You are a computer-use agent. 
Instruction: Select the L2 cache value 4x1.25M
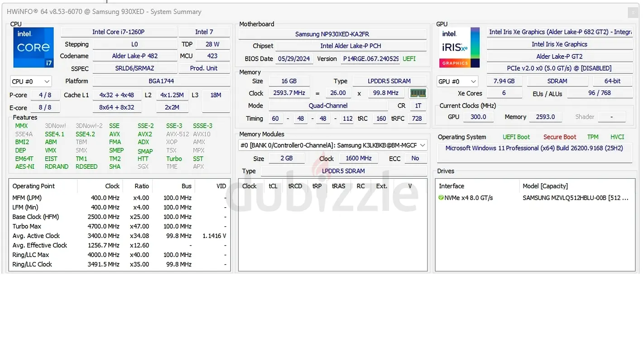(172, 95)
